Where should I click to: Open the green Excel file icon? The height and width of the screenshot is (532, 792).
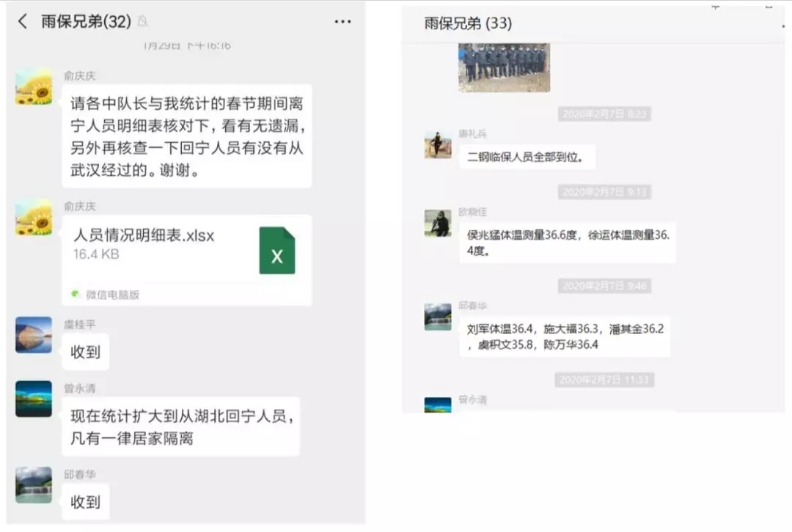(276, 251)
